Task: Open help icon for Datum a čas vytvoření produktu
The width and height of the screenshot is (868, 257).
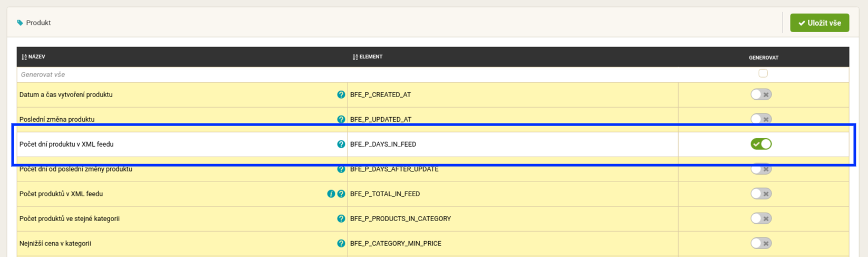Action: 341,94
